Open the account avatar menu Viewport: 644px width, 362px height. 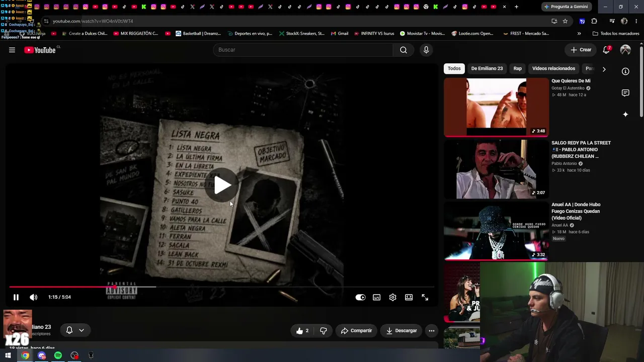[x=625, y=50]
